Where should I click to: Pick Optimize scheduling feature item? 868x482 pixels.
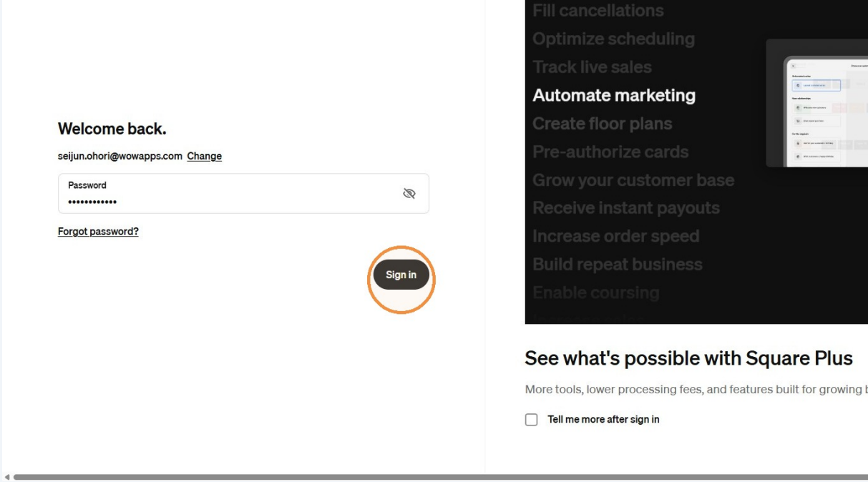coord(614,39)
